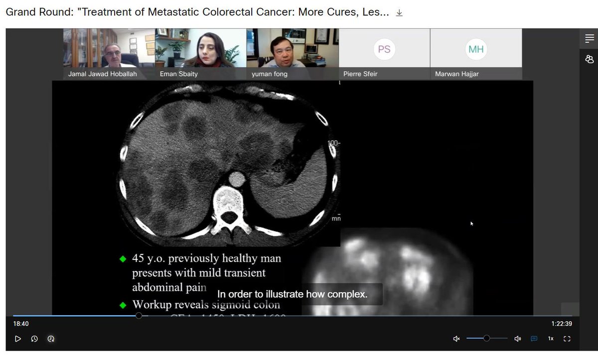Click the secondary speaker output icon
The height and width of the screenshot is (364, 598).
[x=517, y=338]
